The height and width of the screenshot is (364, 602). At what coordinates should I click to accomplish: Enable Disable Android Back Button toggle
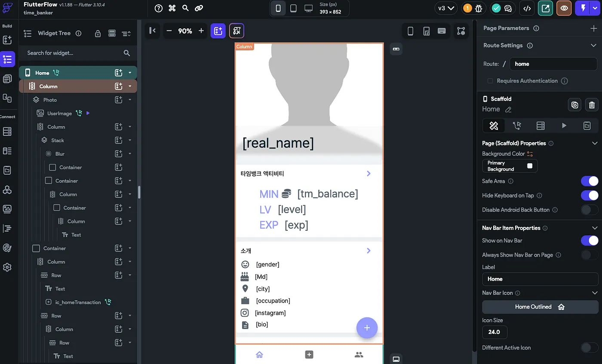point(589,210)
